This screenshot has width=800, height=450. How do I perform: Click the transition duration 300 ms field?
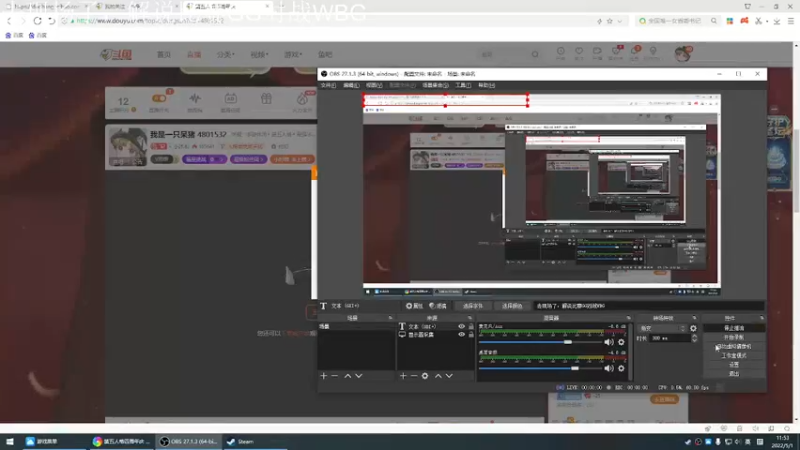coord(670,338)
